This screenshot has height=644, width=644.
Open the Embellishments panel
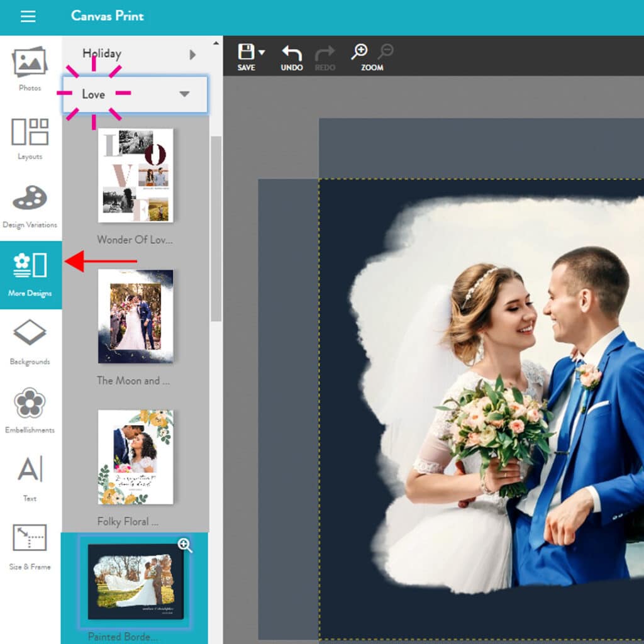(30, 410)
